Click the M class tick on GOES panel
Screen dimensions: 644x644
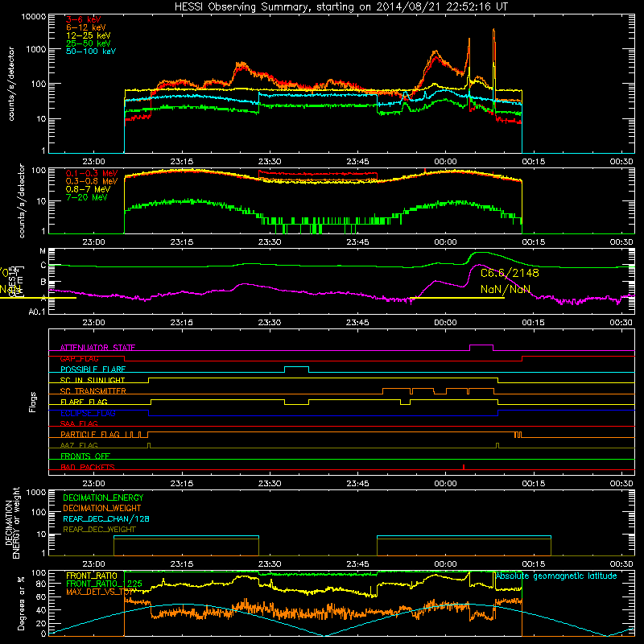43,251
